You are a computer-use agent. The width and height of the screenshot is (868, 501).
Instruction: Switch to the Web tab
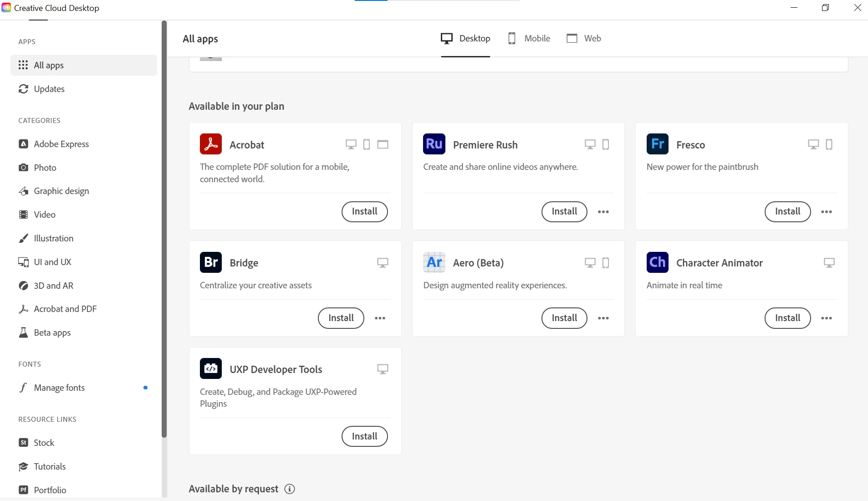(584, 39)
